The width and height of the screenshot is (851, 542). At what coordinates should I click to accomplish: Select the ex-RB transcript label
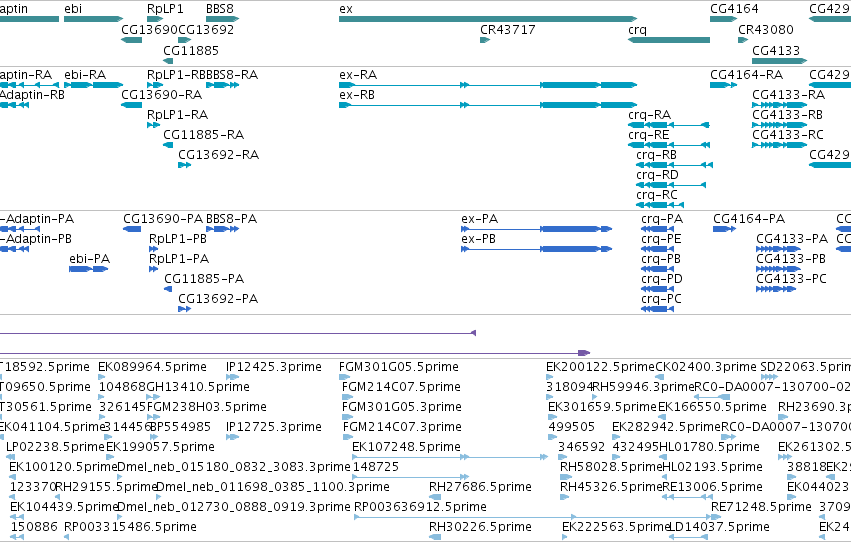tap(357, 94)
